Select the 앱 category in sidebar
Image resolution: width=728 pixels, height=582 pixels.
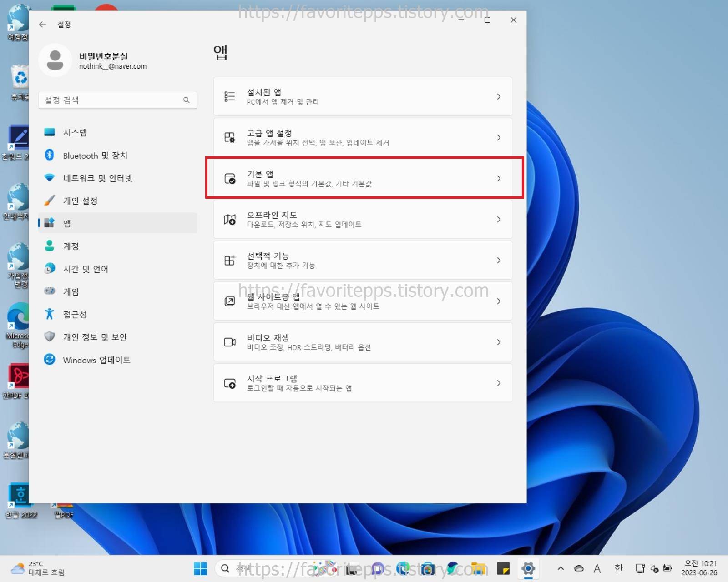click(118, 223)
